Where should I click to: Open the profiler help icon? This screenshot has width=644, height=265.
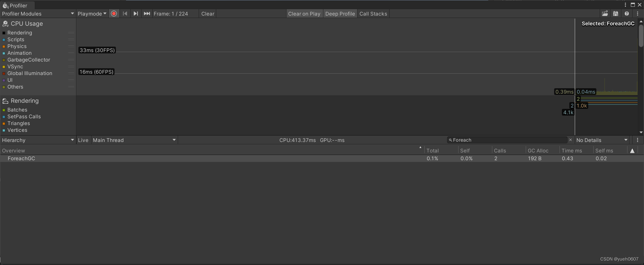coord(627,14)
